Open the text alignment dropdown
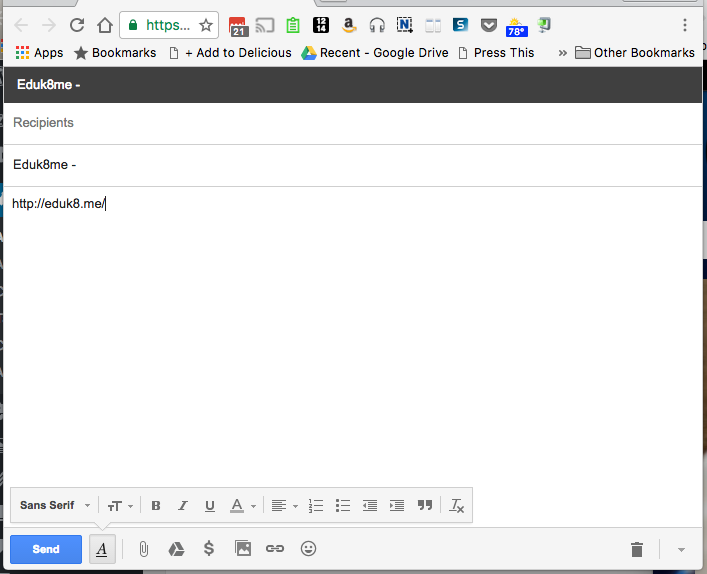Screen dimensions: 707x574 click(x=285, y=506)
